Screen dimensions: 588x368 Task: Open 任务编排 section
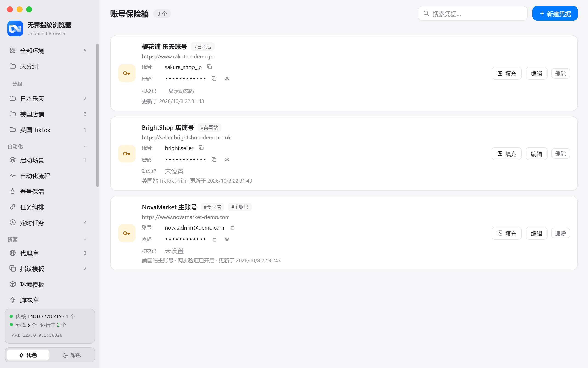[48, 207]
